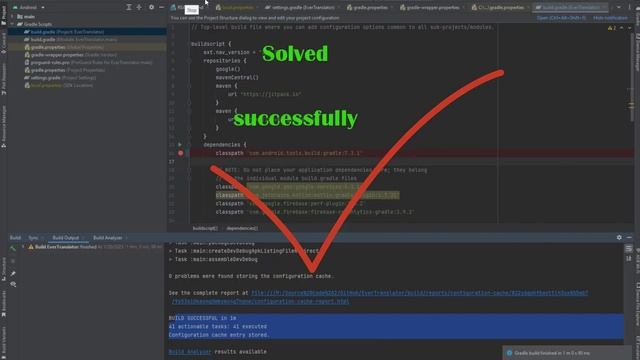
Task: Switch to C:\...\gradle.properties editor tab
Action: 500,7
